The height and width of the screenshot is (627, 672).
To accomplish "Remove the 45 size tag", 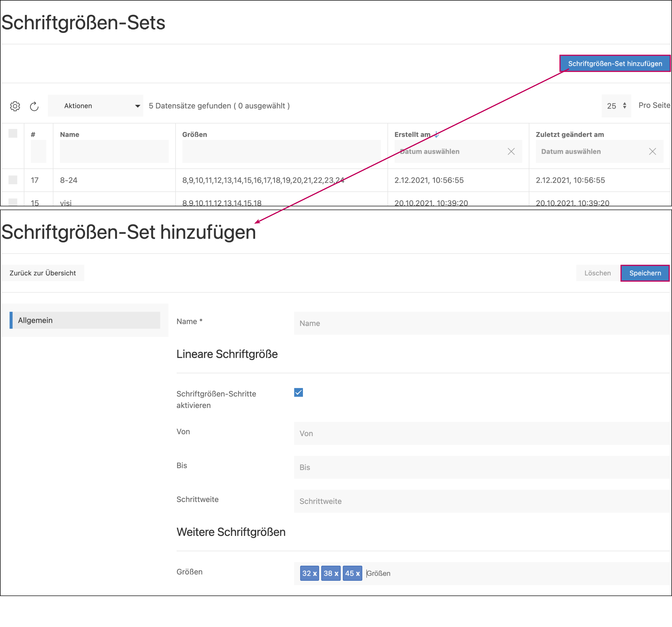I will pos(357,574).
